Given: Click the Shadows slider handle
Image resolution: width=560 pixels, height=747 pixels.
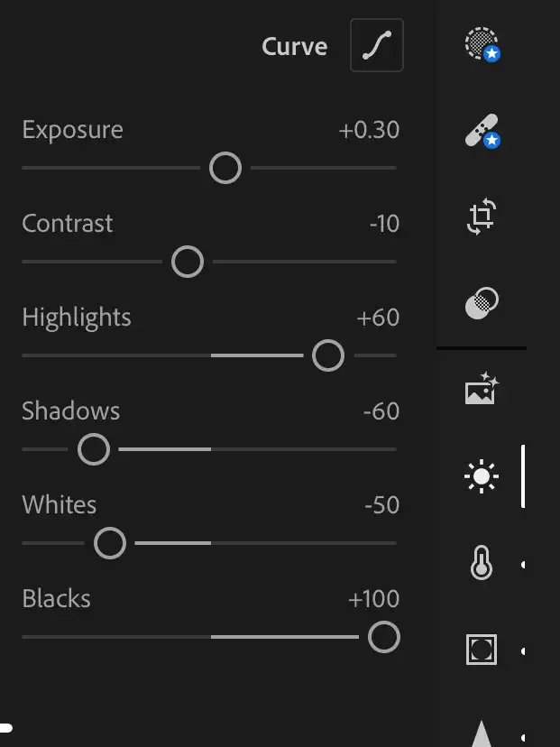Looking at the screenshot, I should pyautogui.click(x=94, y=449).
